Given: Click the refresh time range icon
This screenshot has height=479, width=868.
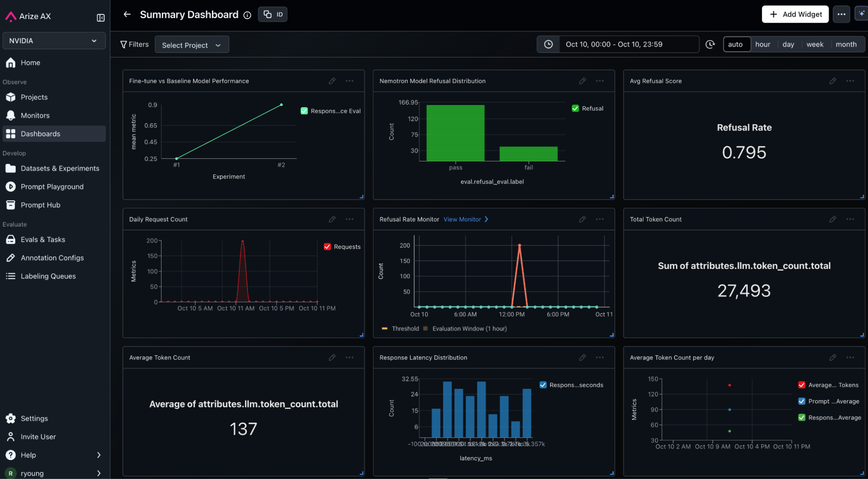Looking at the screenshot, I should coord(710,44).
